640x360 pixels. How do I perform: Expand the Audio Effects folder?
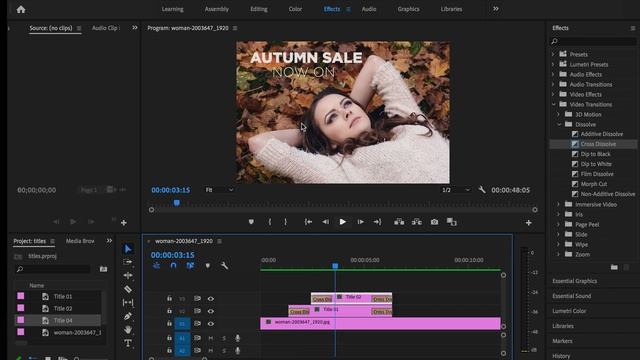(x=553, y=74)
